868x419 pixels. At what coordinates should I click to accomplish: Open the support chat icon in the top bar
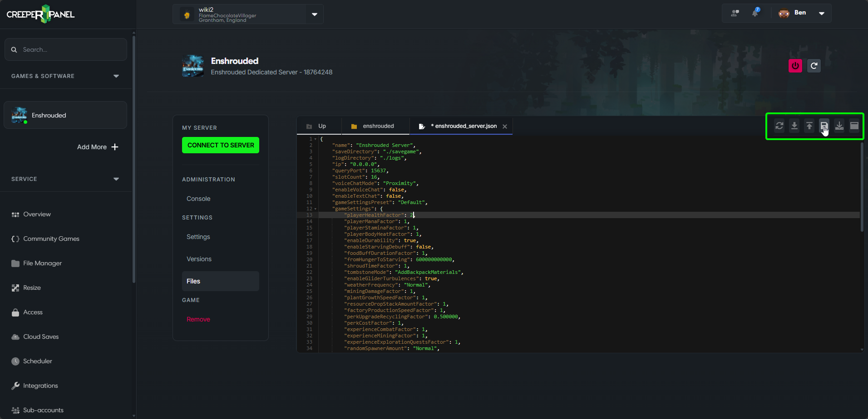[735, 13]
